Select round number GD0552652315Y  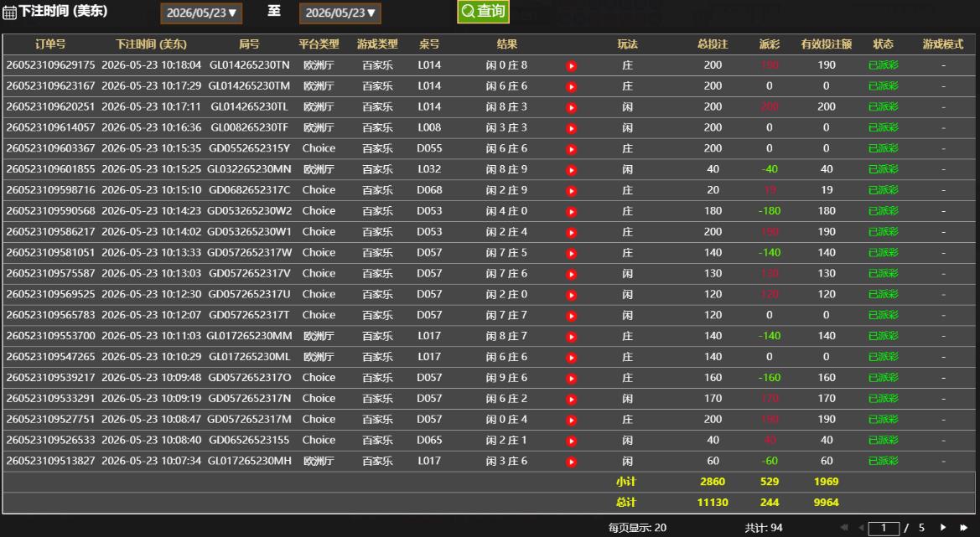(x=249, y=148)
